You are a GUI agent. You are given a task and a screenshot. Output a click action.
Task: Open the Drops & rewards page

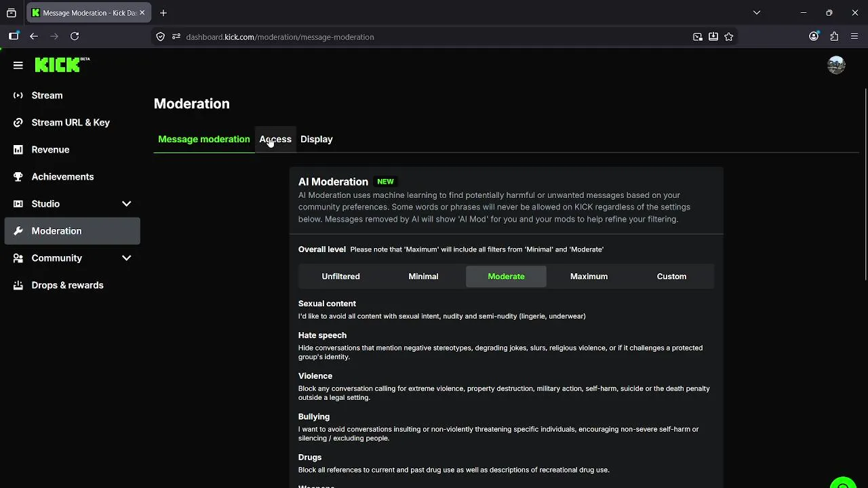pyautogui.click(x=67, y=285)
